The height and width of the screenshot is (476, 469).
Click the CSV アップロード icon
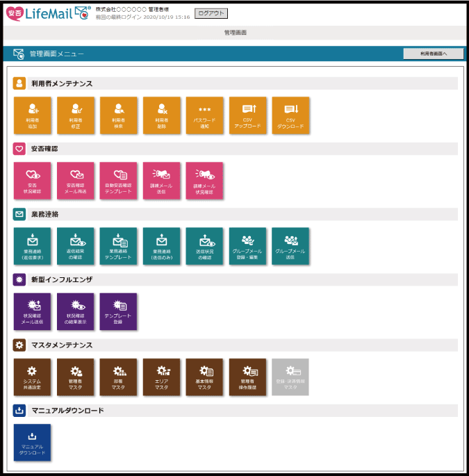[248, 115]
